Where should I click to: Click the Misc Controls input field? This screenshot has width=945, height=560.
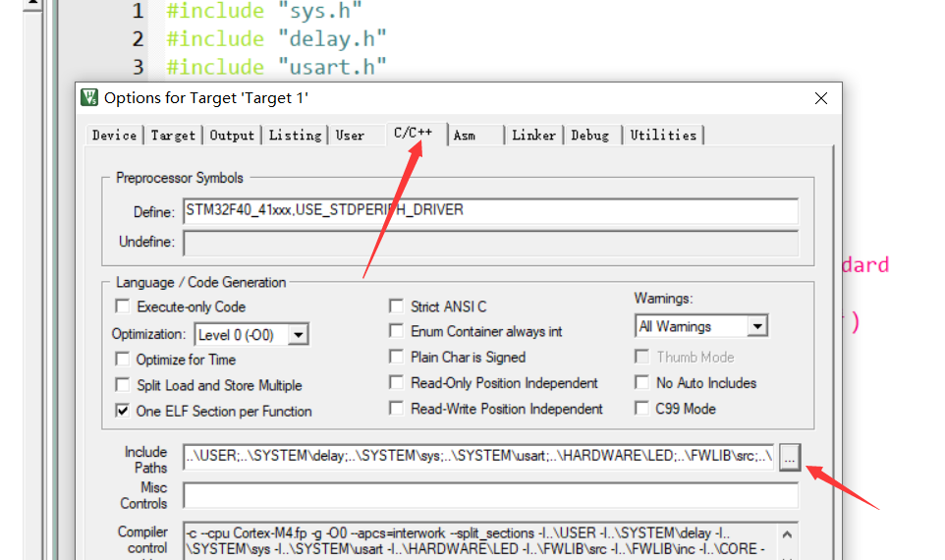click(x=490, y=495)
